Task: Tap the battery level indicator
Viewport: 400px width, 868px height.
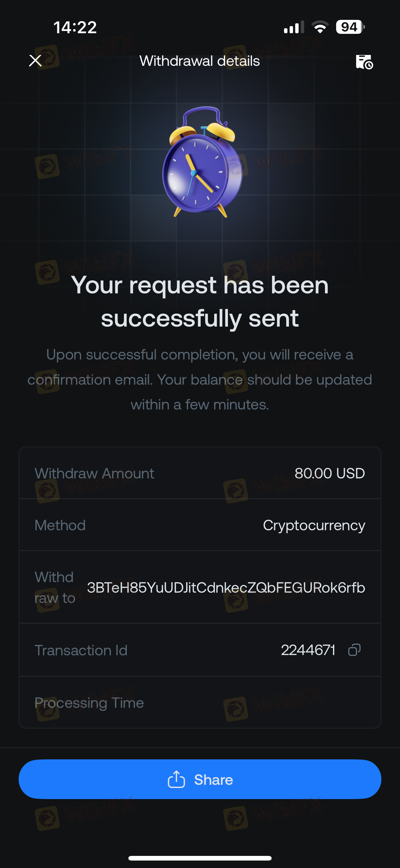Action: (350, 27)
